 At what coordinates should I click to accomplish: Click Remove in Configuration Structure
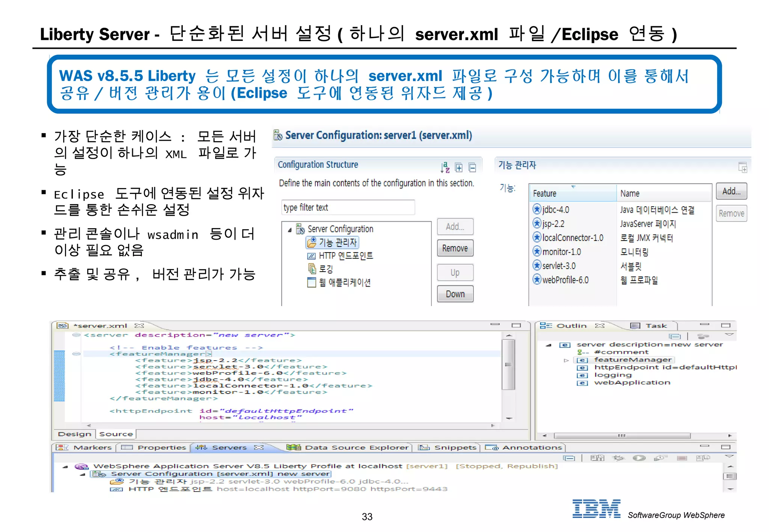455,248
